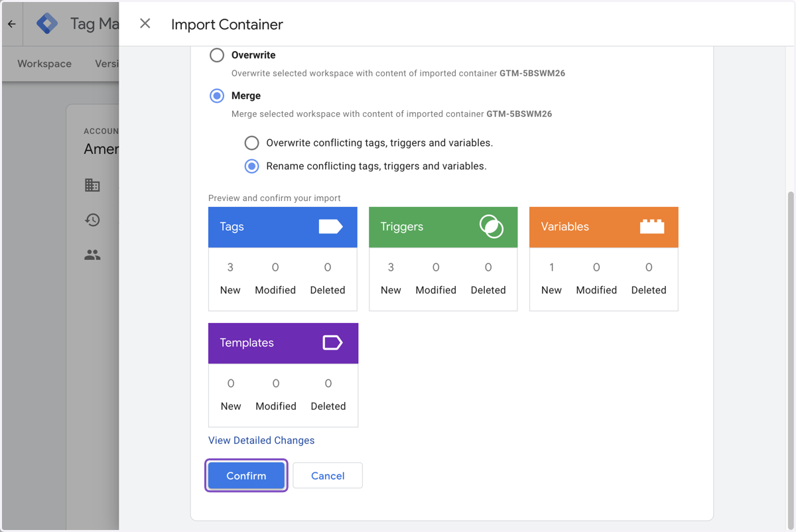796x532 pixels.
Task: Click the Tag Manager logo icon
Action: [47, 24]
